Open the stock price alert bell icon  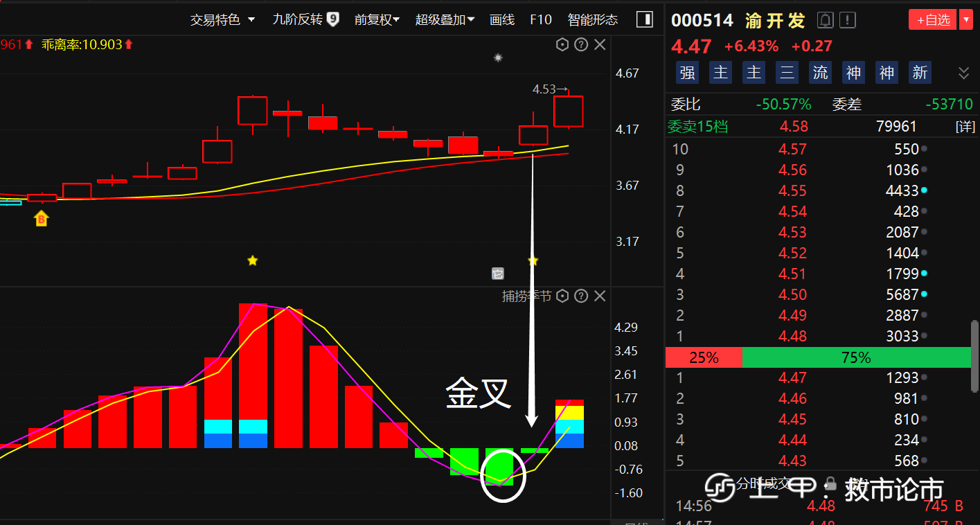(x=825, y=20)
